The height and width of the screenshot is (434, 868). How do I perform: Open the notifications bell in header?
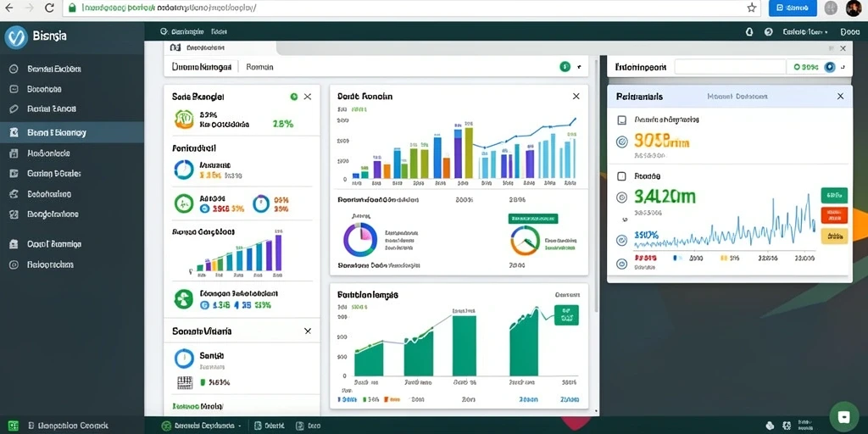[749, 32]
